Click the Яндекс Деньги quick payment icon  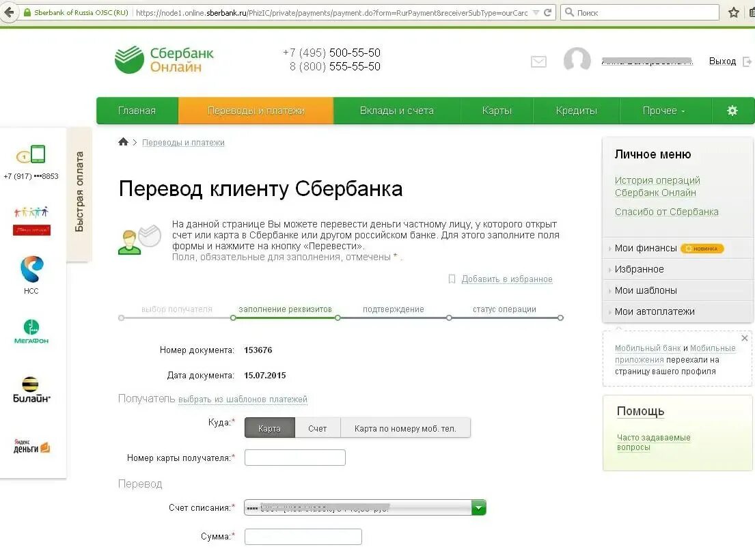click(x=31, y=446)
